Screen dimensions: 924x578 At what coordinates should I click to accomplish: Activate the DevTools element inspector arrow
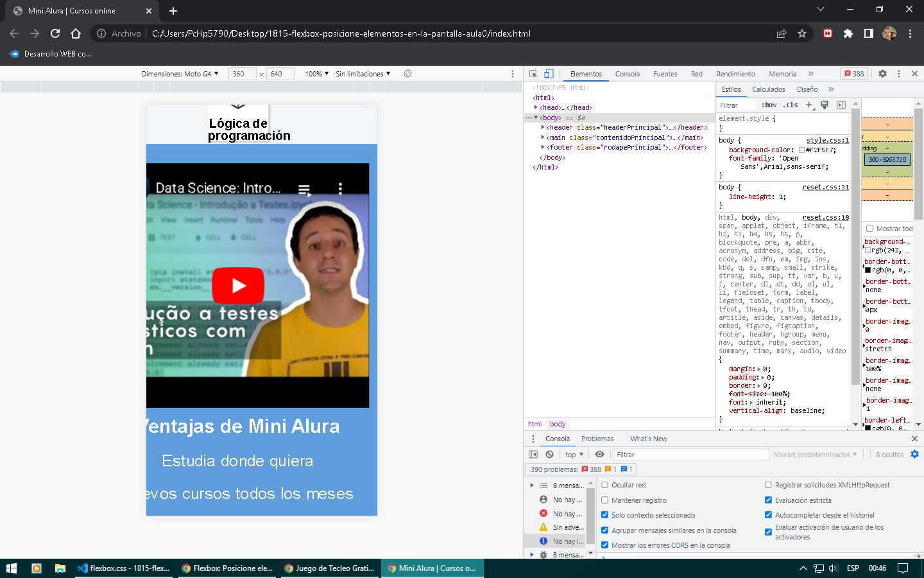[533, 74]
